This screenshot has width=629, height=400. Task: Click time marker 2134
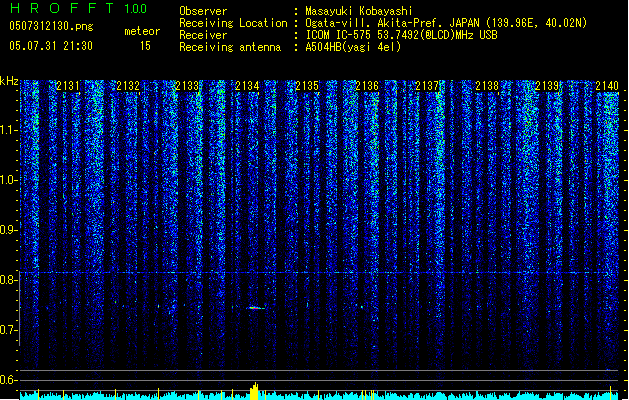tap(247, 86)
